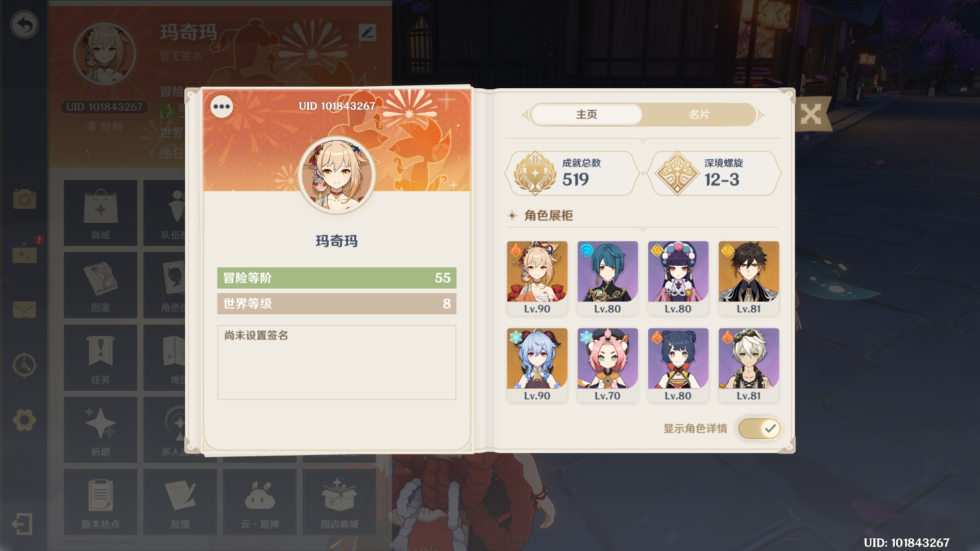980x551 pixels.
Task: Select the Lv.90 Yoimiya showcase portrait
Action: [537, 279]
